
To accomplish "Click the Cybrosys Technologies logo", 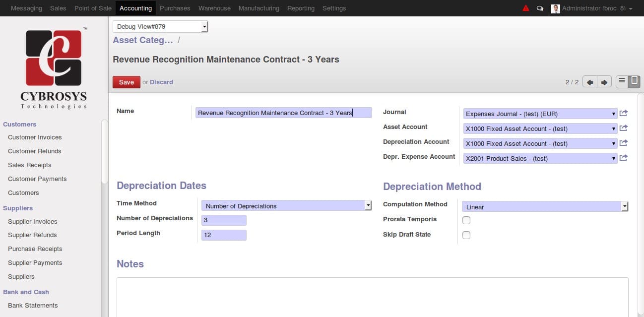I will [x=54, y=68].
